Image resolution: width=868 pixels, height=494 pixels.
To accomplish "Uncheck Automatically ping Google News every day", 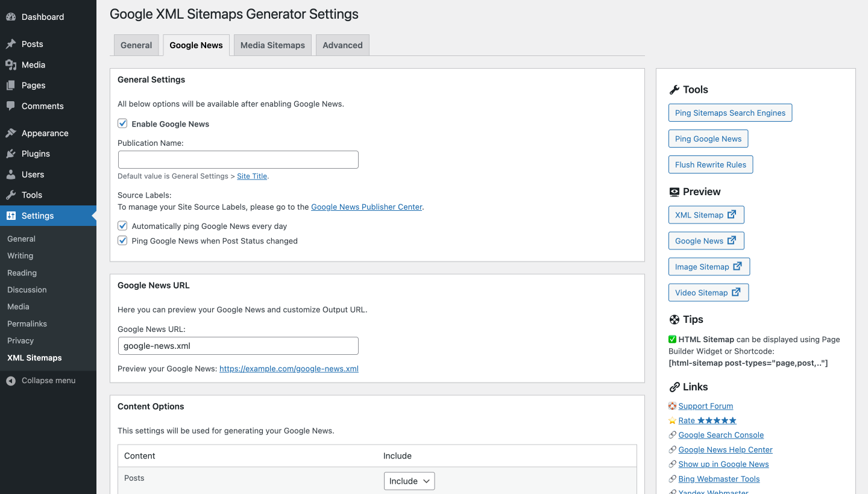I will coord(122,226).
